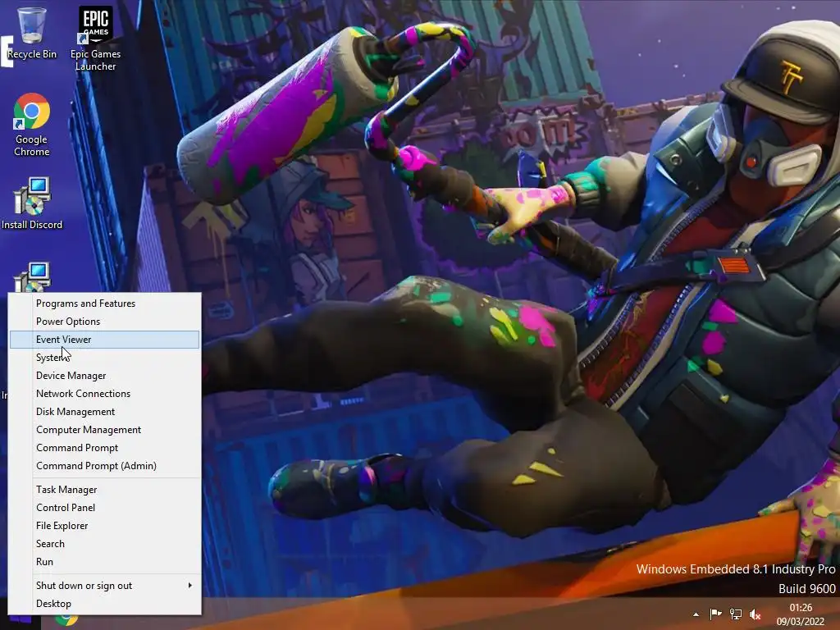This screenshot has width=840, height=630.
Task: Open the Recycle Bin desktop icon
Action: click(x=32, y=33)
